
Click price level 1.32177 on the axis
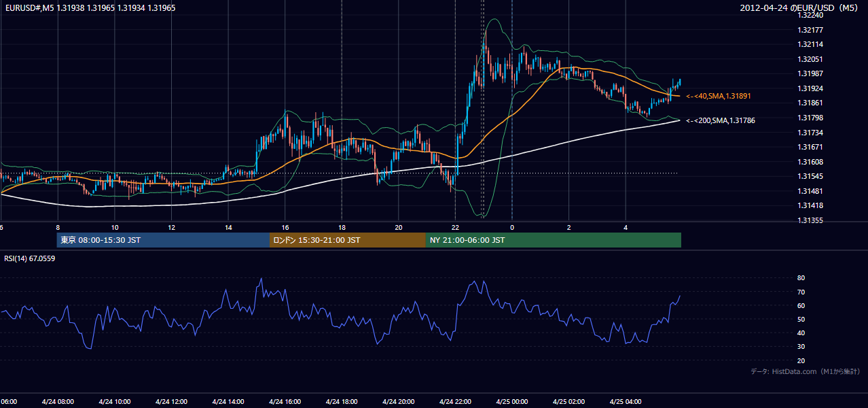pos(810,30)
